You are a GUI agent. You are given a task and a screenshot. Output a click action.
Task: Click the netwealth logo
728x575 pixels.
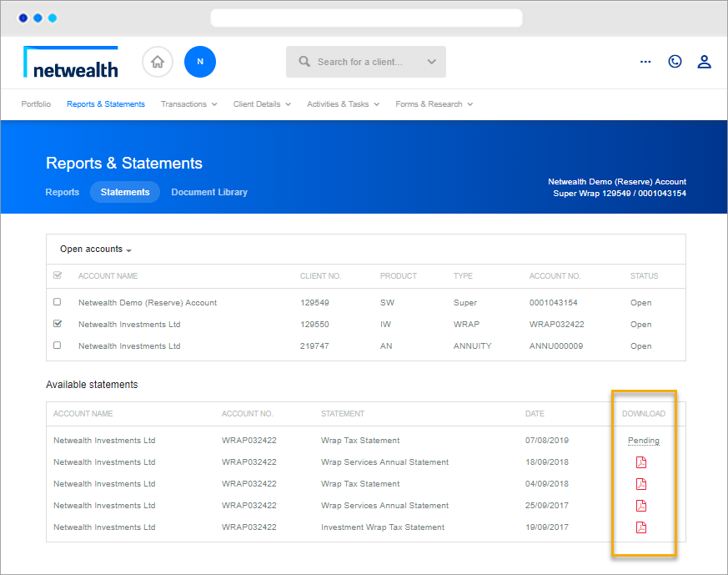point(71,62)
